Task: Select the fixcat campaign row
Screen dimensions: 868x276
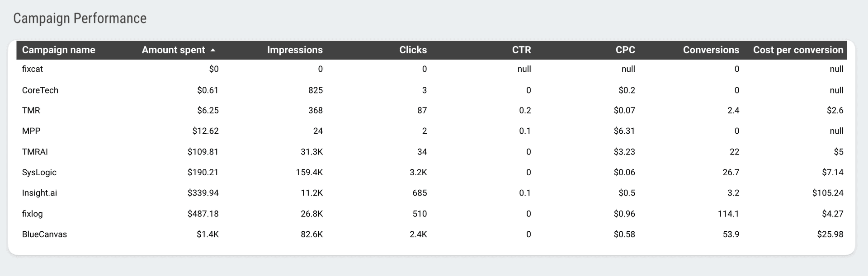Action: point(33,69)
